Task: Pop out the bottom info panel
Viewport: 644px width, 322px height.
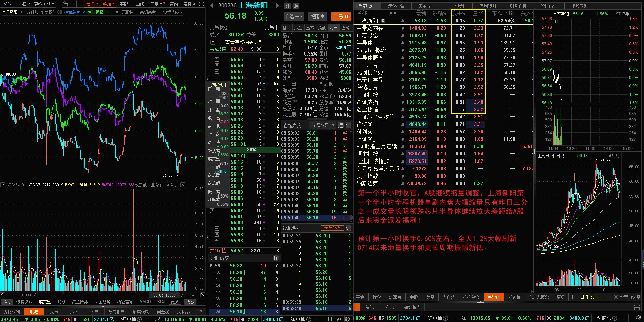Action: click(x=201, y=311)
